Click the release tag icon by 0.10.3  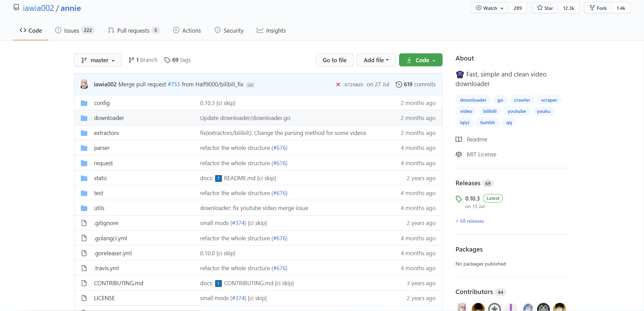tap(459, 199)
